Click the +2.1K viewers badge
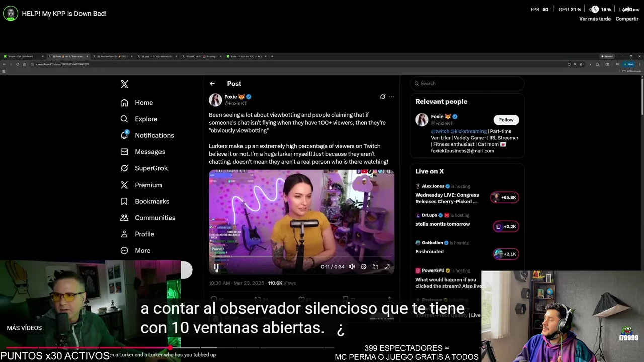 (505, 254)
